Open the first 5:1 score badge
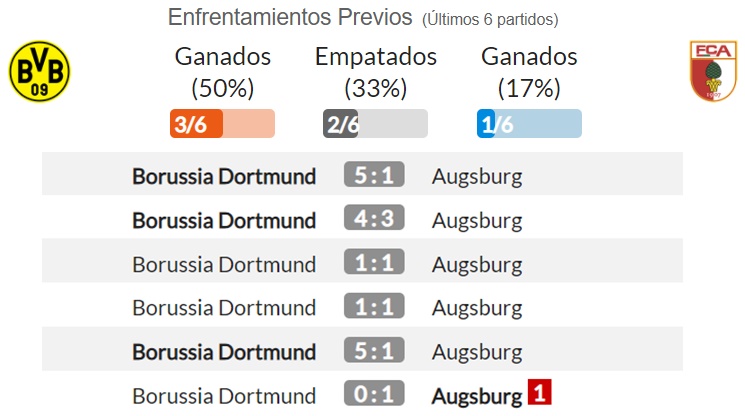This screenshot has width=745, height=416. pos(374,174)
